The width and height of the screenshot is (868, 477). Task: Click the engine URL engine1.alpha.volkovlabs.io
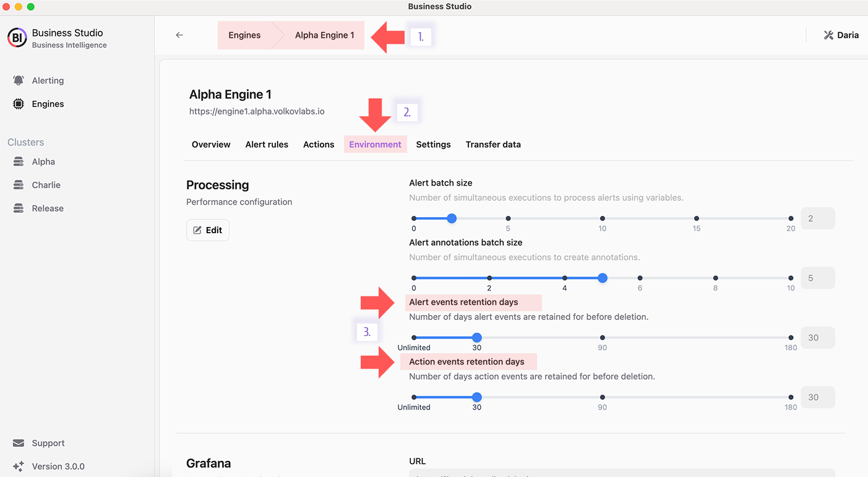click(257, 111)
